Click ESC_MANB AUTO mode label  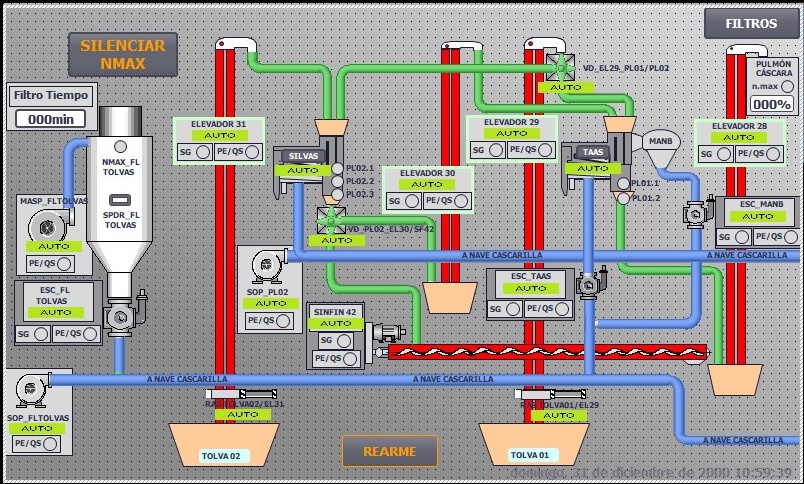point(757,216)
